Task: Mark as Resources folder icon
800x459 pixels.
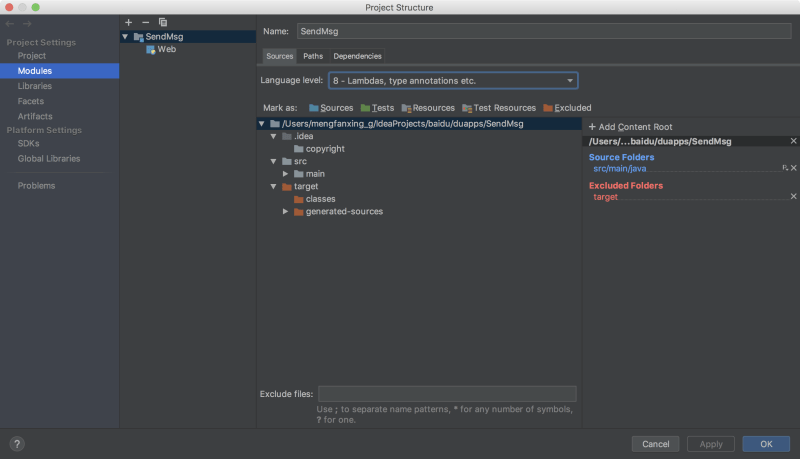Action: click(x=406, y=108)
